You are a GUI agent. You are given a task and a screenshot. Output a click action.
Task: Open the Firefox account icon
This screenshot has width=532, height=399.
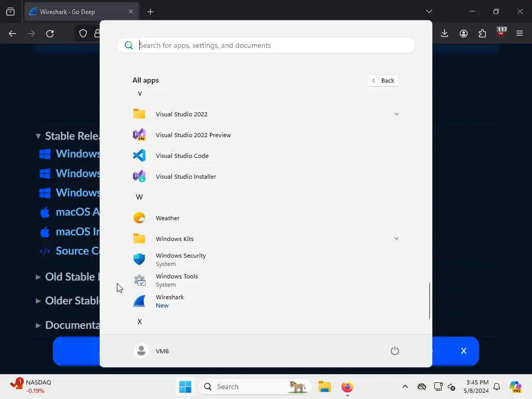(463, 33)
